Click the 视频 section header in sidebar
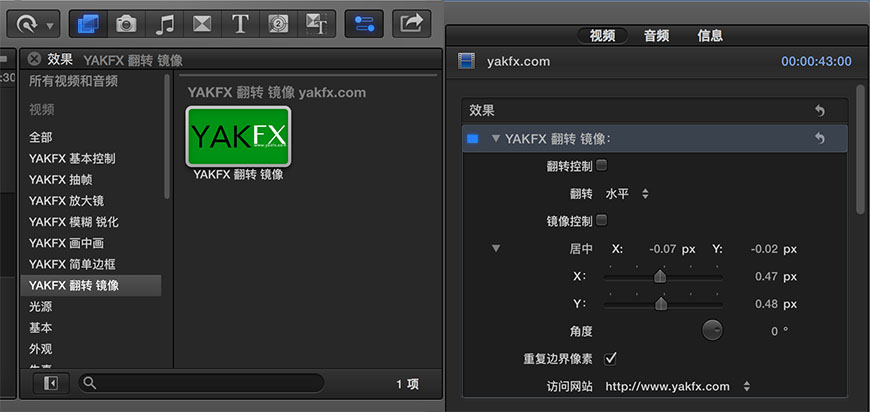Viewport: 870px width, 412px height. coord(42,110)
